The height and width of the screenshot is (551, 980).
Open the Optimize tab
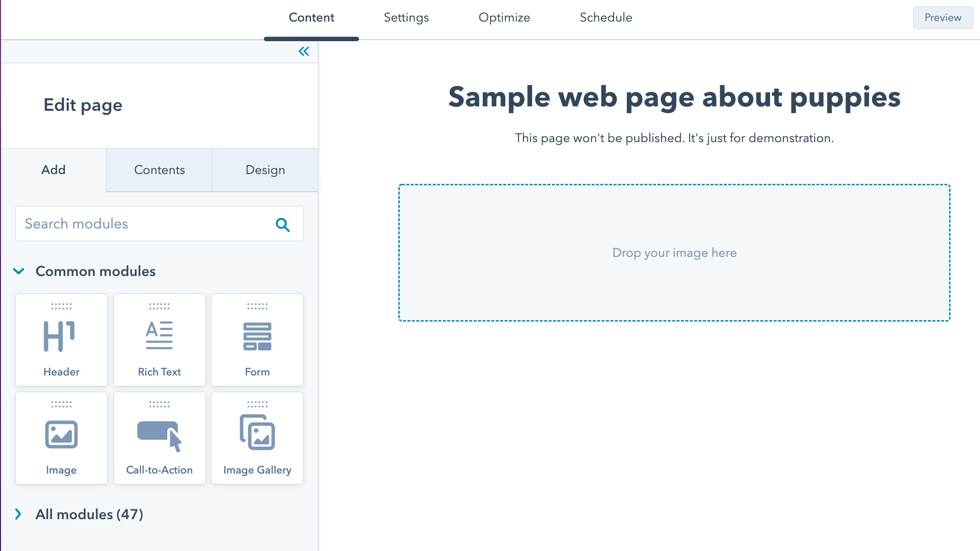pos(504,18)
